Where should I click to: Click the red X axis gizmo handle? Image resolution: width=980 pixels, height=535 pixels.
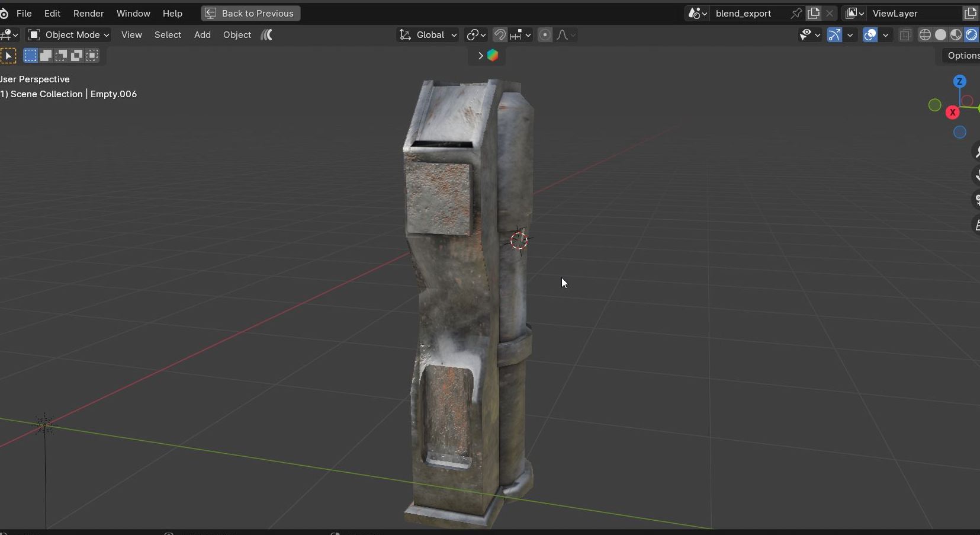coord(952,113)
